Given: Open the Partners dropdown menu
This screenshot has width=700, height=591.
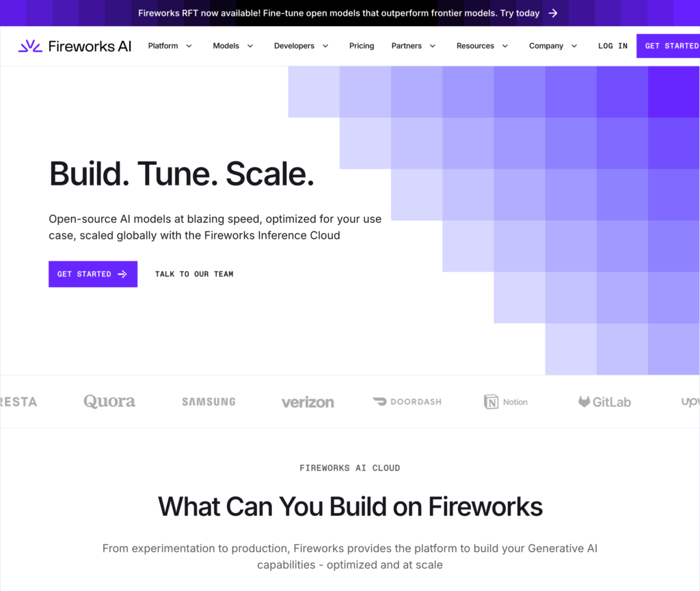Looking at the screenshot, I should pos(413,46).
